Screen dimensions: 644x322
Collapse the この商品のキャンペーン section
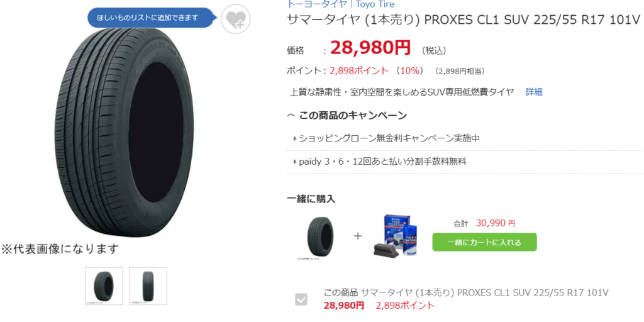click(347, 116)
